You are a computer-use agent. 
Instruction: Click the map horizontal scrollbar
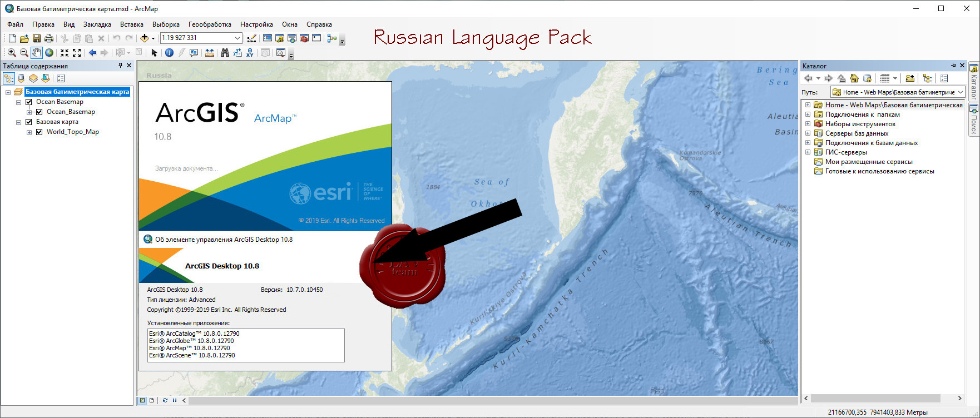[x=489, y=400]
